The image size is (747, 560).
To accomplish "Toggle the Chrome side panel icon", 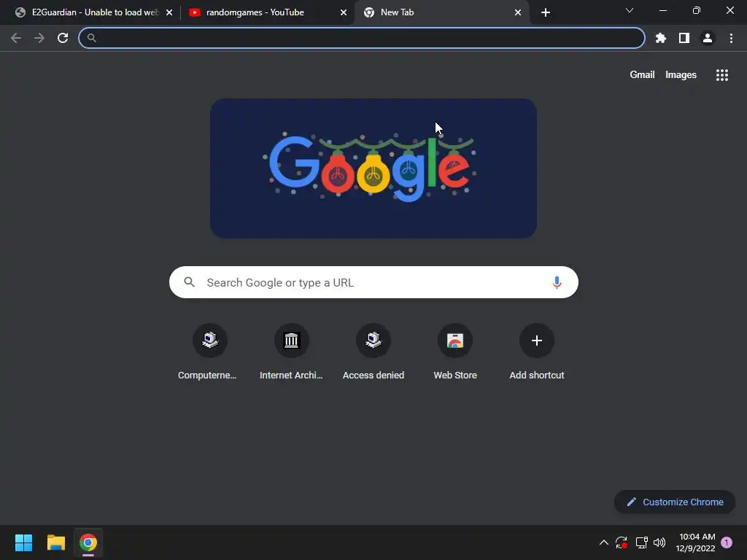I will coord(684,38).
